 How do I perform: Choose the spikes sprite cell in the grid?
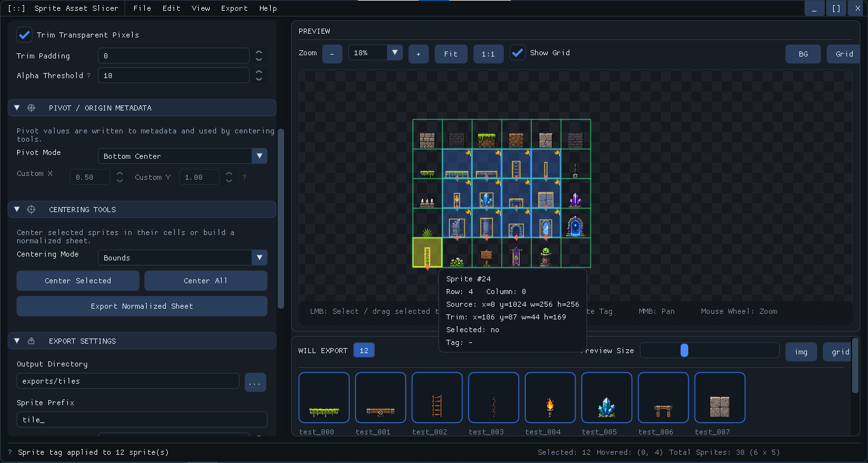pos(428,194)
